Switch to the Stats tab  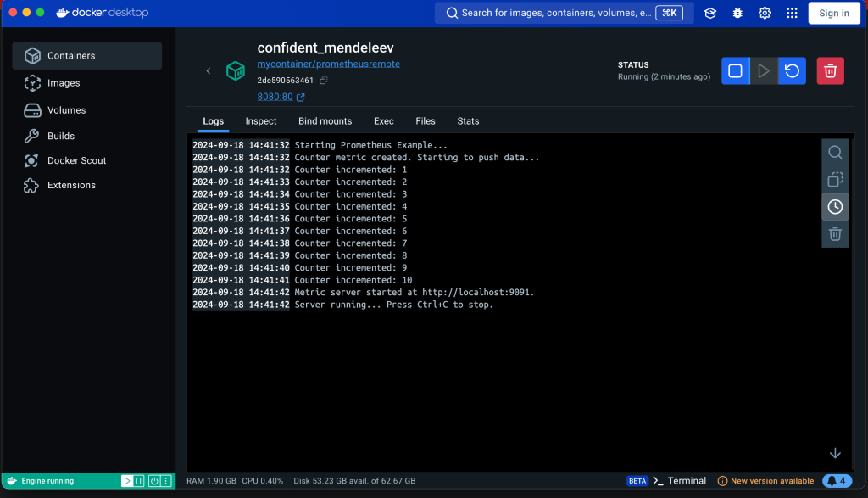[468, 121]
